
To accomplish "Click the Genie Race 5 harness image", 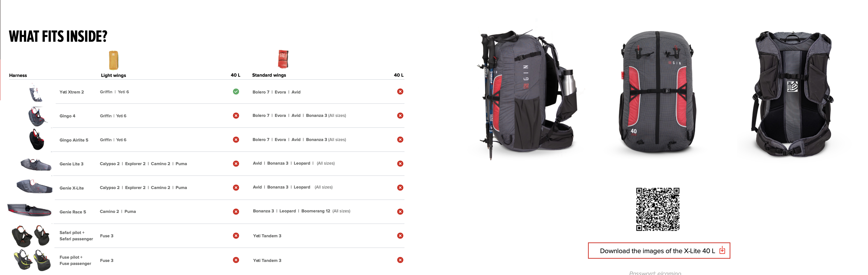I will click(30, 210).
